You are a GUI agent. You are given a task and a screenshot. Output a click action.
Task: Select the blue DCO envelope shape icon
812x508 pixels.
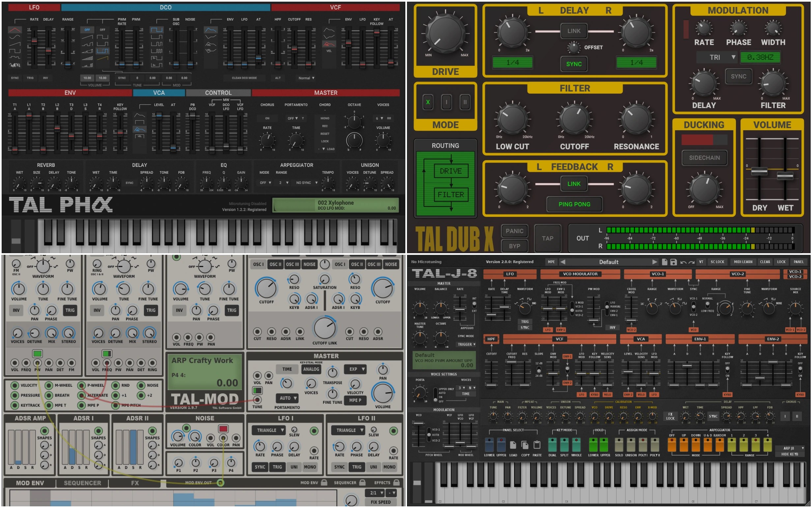pos(211,30)
